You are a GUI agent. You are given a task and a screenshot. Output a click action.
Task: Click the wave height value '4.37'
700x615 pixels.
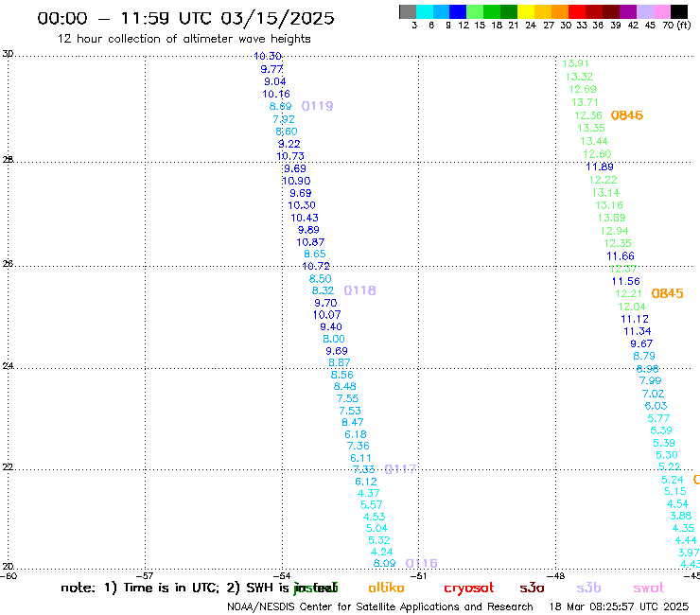click(x=369, y=494)
